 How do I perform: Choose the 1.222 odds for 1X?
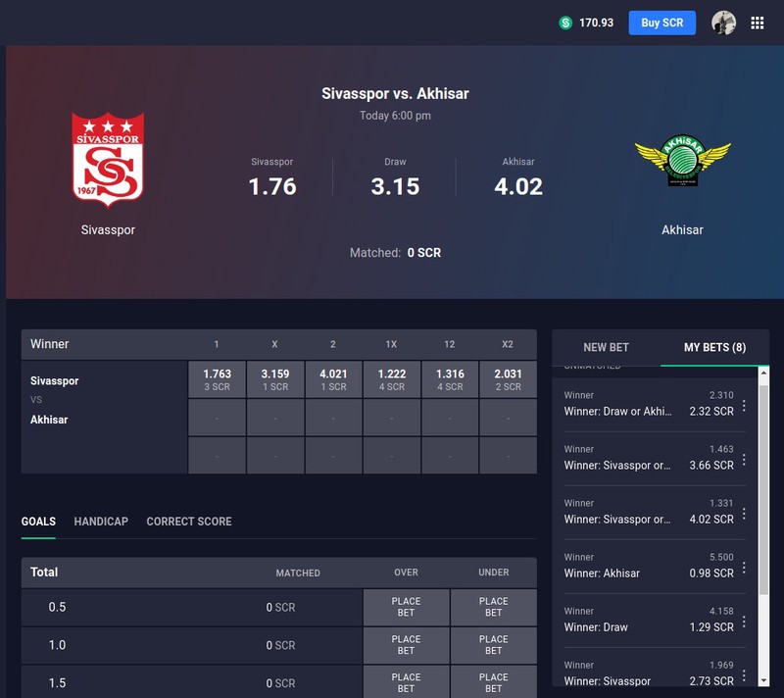pos(392,379)
